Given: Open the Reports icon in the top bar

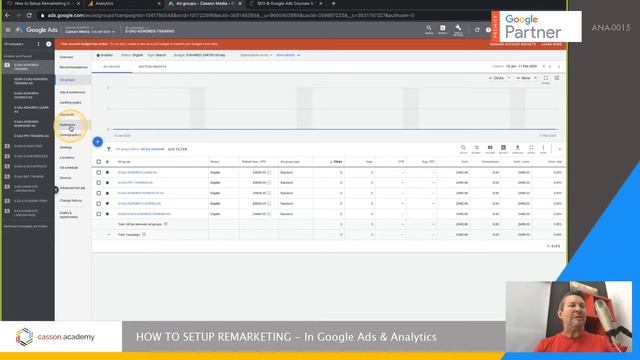Looking at the screenshot, I should [x=443, y=29].
